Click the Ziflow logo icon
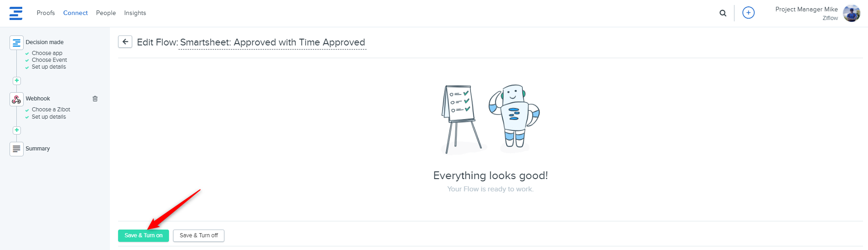868x250 pixels. point(16,13)
